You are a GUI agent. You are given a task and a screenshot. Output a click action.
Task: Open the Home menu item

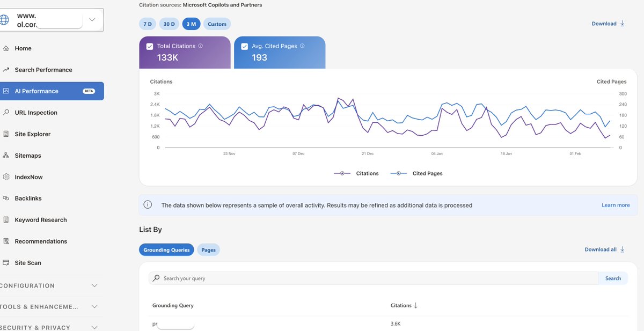23,48
